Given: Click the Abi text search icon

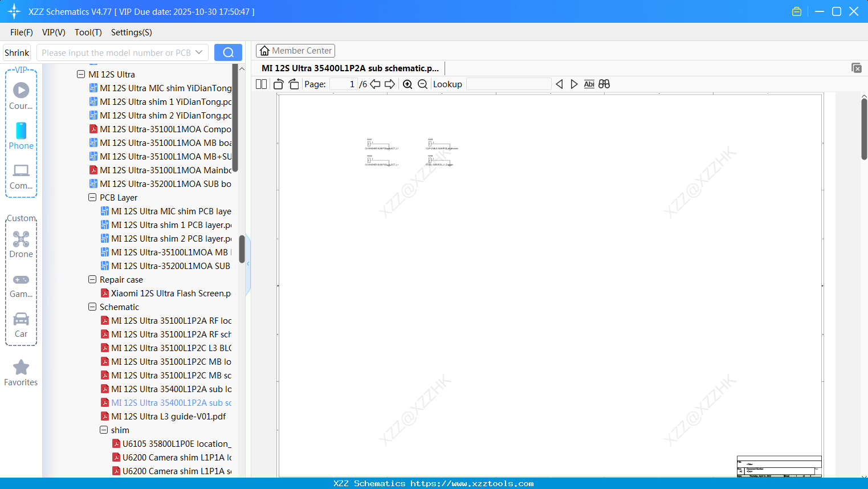Looking at the screenshot, I should (589, 84).
